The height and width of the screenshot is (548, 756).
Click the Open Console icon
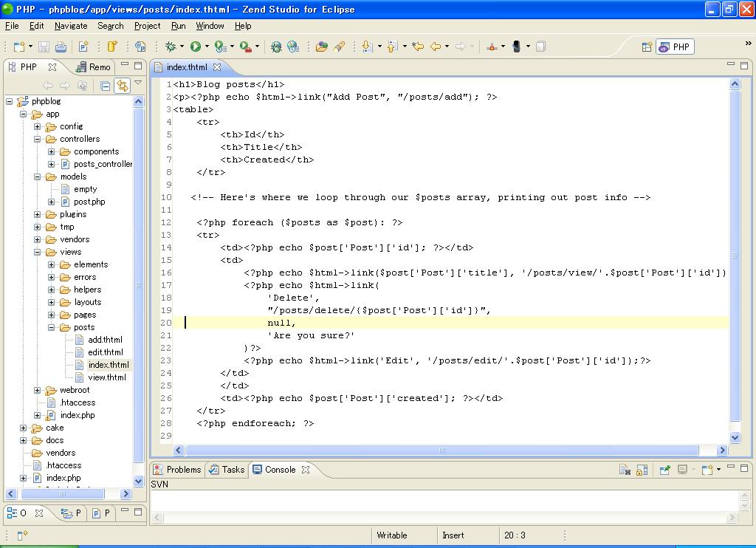(x=707, y=470)
